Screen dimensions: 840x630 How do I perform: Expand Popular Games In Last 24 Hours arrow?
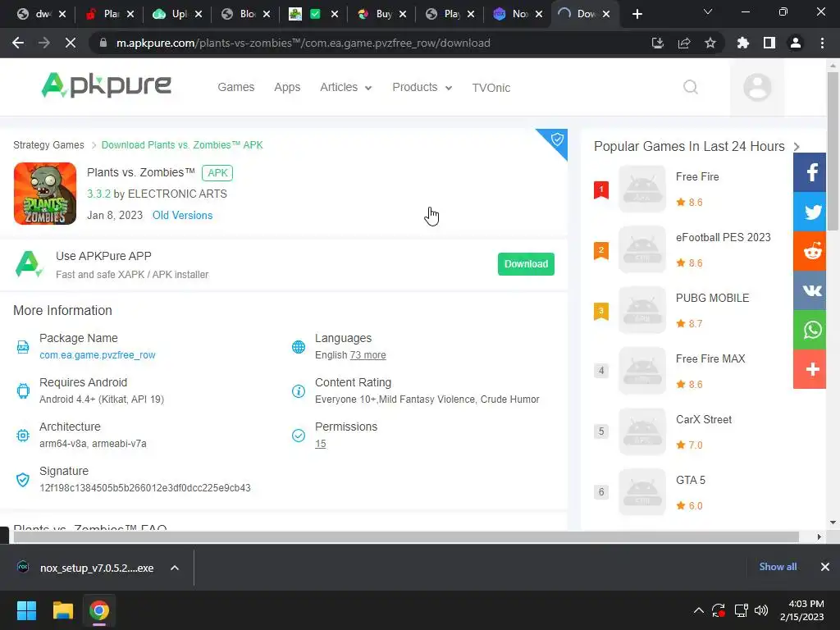point(797,147)
